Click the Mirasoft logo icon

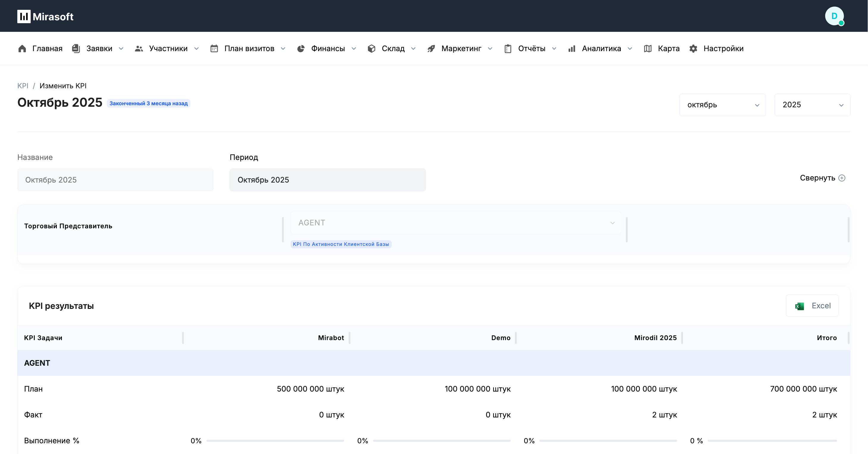point(23,16)
